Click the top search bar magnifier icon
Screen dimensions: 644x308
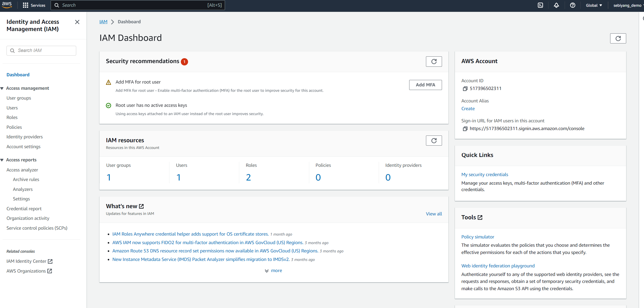point(57,5)
